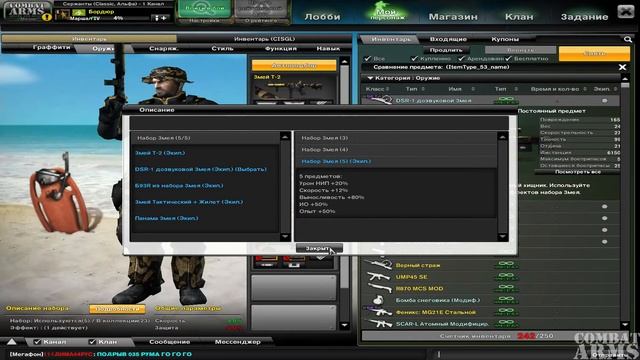Select the UMP45 SE gun icon
Image resolution: width=640 pixels, height=360 pixels.
379,277
